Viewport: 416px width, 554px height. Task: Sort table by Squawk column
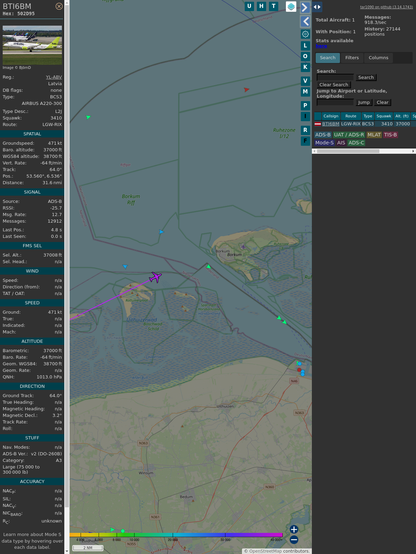point(384,116)
